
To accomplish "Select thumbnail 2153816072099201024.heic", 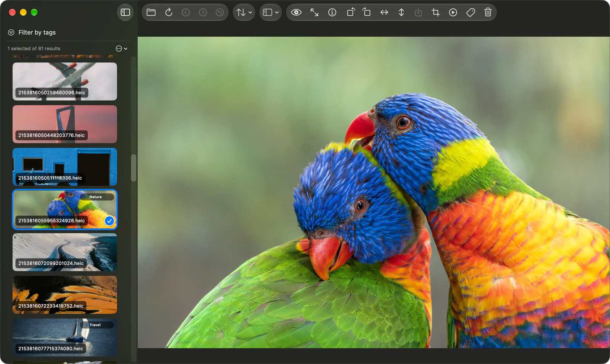I will pyautogui.click(x=65, y=252).
